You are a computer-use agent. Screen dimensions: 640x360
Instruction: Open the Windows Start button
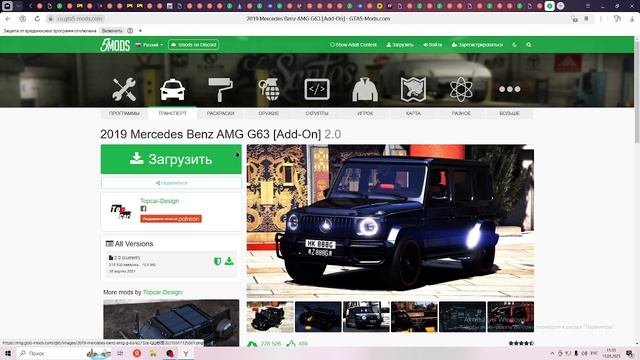tap(8, 353)
